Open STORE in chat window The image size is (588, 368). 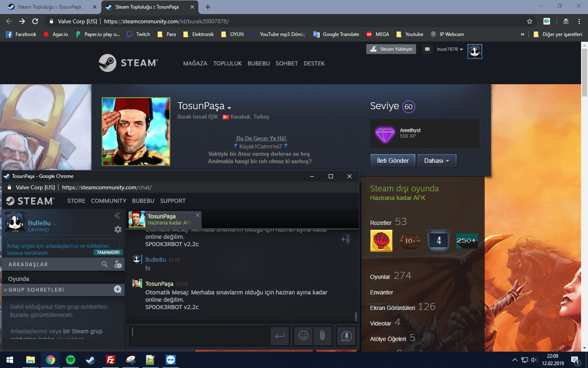click(x=76, y=201)
